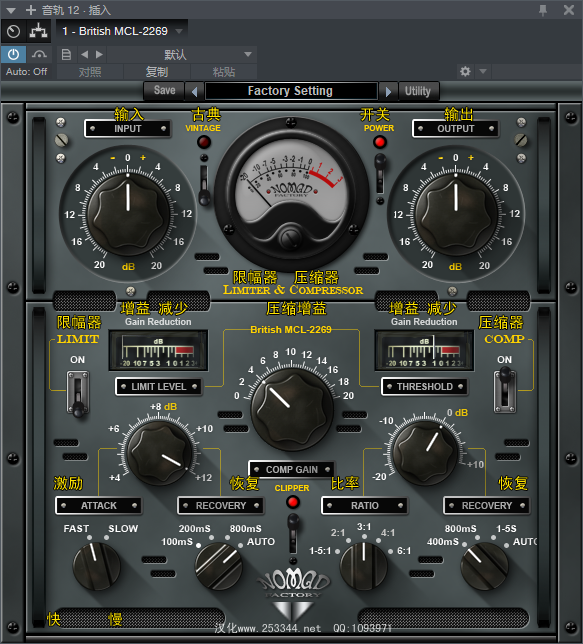Click the RATIO selector knob
Viewport: 583px width, 644px height.
tap(364, 566)
